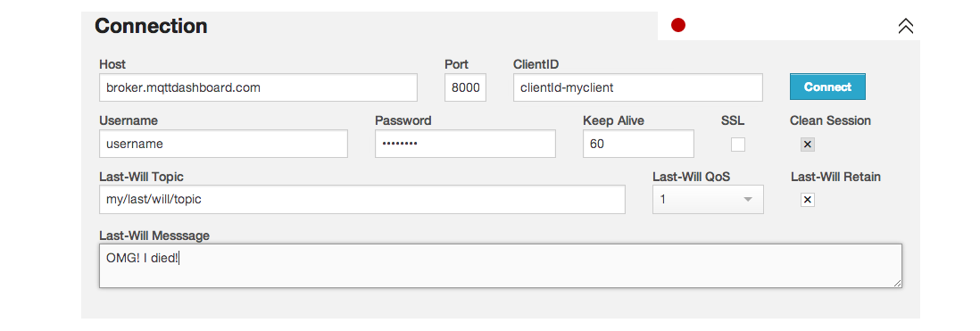Image resolution: width=980 pixels, height=331 pixels.
Task: Click the Connection section heading
Action: (151, 26)
